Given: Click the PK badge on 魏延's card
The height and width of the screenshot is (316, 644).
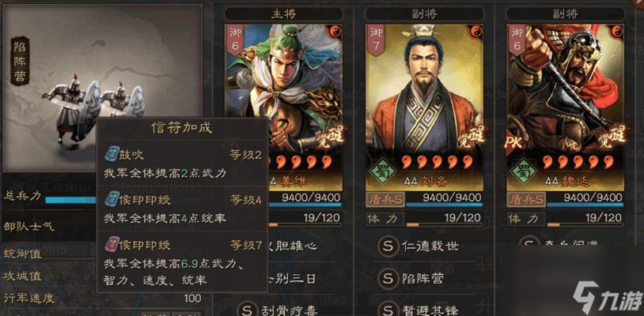Looking at the screenshot, I should pyautogui.click(x=512, y=142).
